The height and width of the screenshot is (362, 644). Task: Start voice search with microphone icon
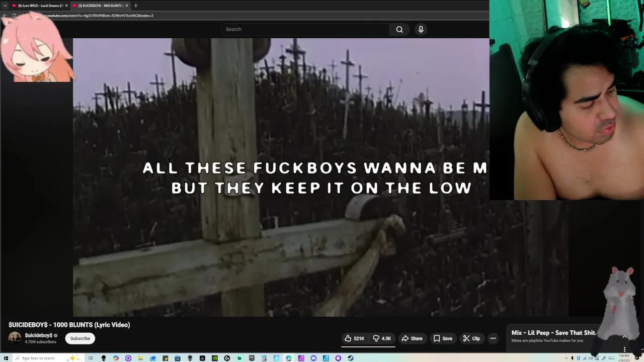point(421,29)
